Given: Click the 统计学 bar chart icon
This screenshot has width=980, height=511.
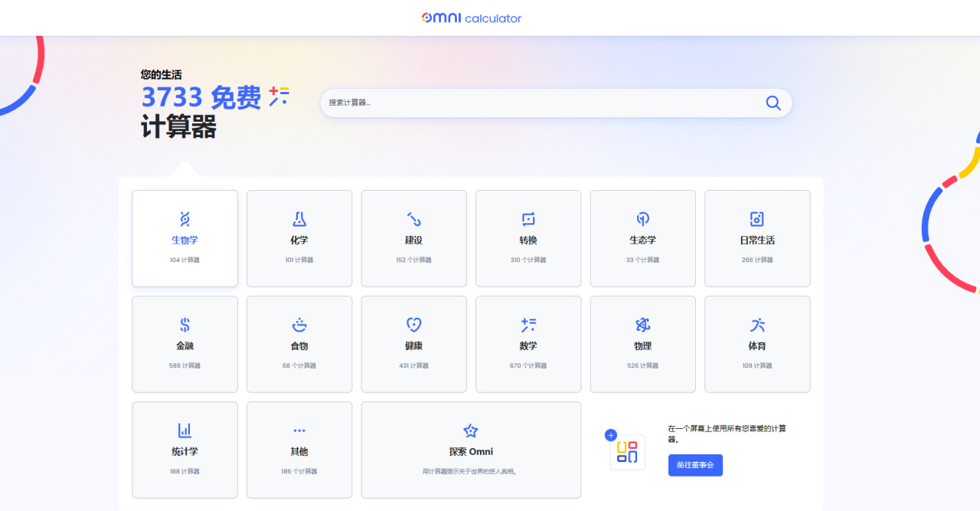Looking at the screenshot, I should [x=185, y=431].
